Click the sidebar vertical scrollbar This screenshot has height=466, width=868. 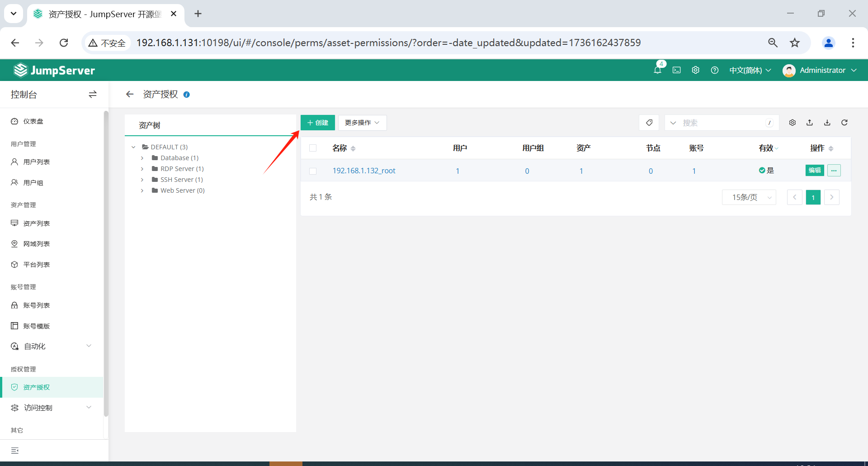click(x=106, y=263)
